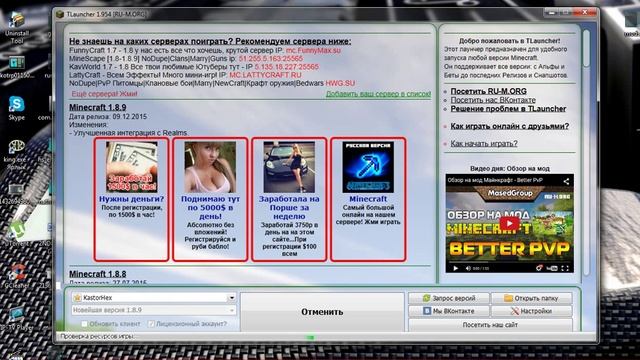Viewport: 640px width, 360px height.
Task: Open 'Решение проблем в TLauncher' link
Action: point(508,109)
